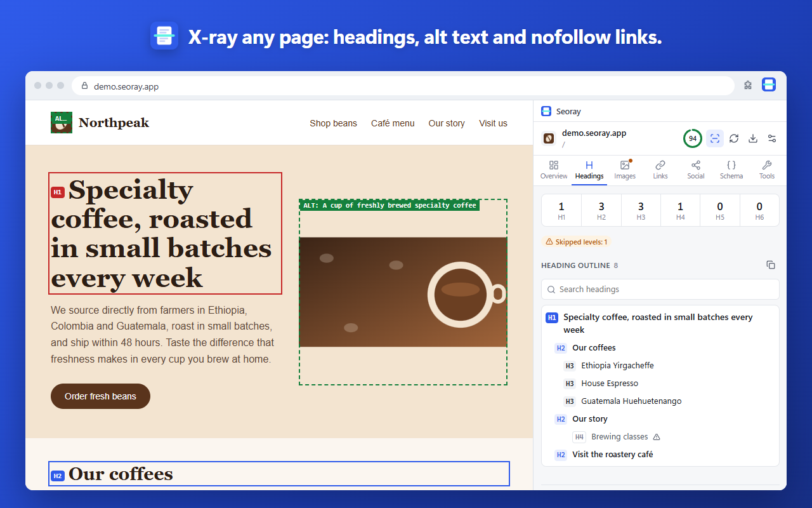This screenshot has height=508, width=812.
Task: Select Guatemala Huehuetenango heading entry
Action: point(660,401)
